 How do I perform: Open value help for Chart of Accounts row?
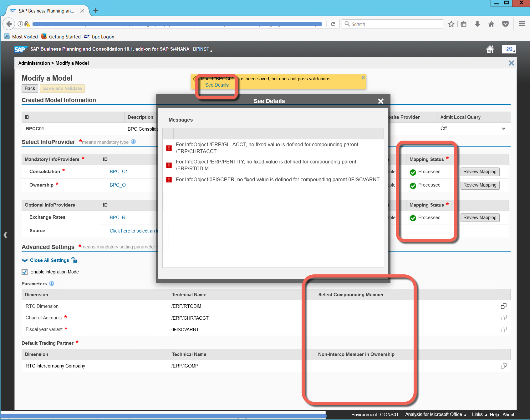point(503,318)
